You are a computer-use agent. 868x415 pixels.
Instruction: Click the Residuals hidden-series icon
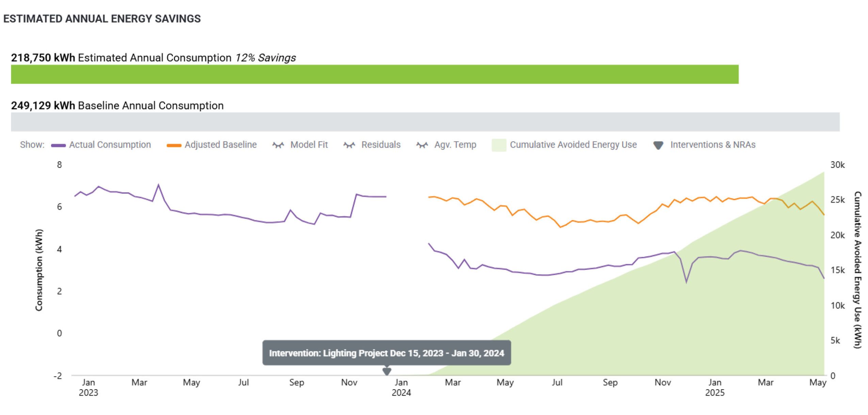(349, 145)
